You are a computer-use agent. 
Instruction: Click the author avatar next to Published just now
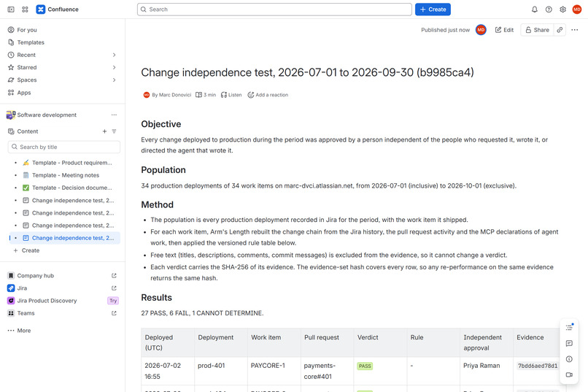point(481,30)
